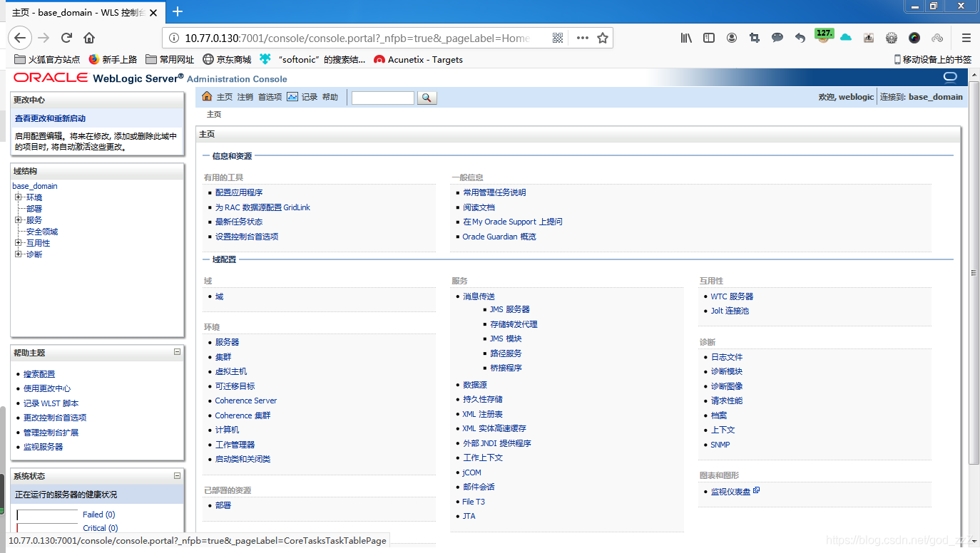Toggle the browser sidebar icon
The image size is (980, 553).
click(709, 38)
